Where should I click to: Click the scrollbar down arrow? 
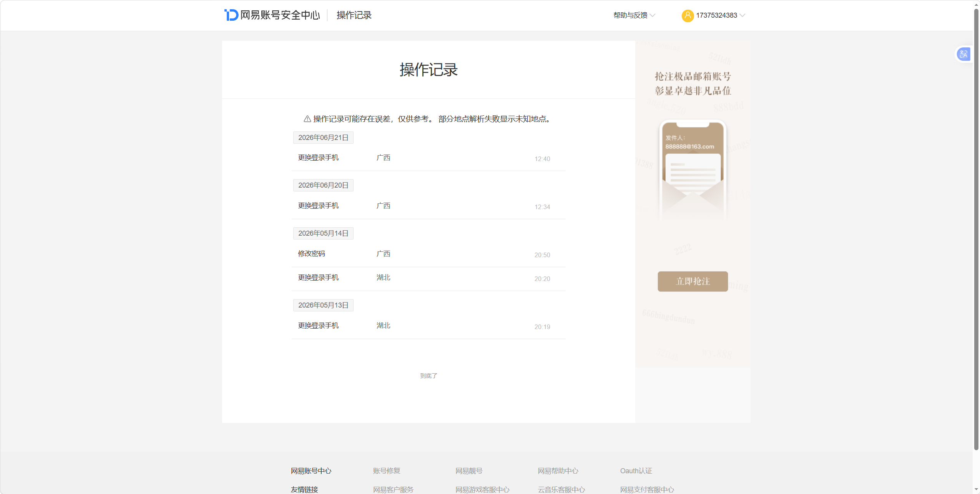pyautogui.click(x=976, y=490)
